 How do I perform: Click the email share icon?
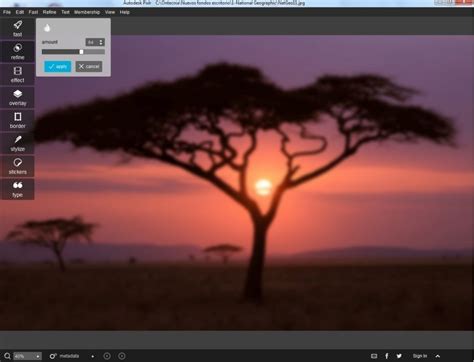(x=374, y=356)
